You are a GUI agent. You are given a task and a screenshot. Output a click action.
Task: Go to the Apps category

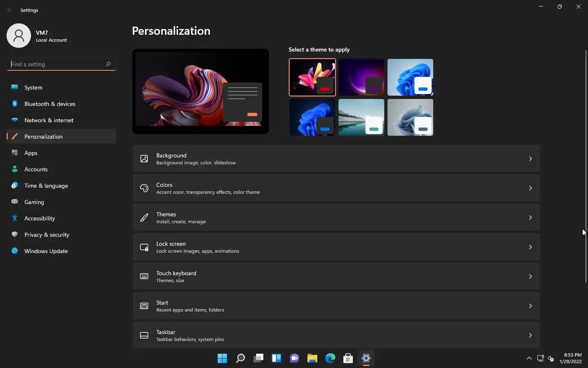click(61, 153)
